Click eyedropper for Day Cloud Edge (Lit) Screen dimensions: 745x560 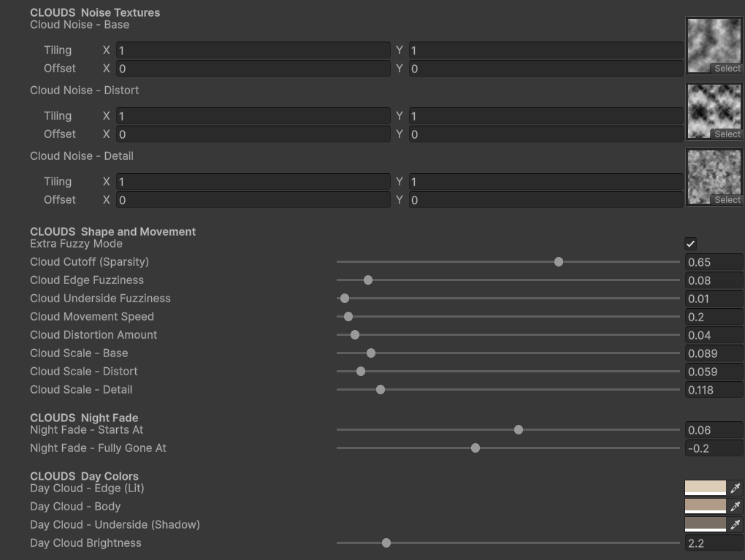[x=735, y=488]
